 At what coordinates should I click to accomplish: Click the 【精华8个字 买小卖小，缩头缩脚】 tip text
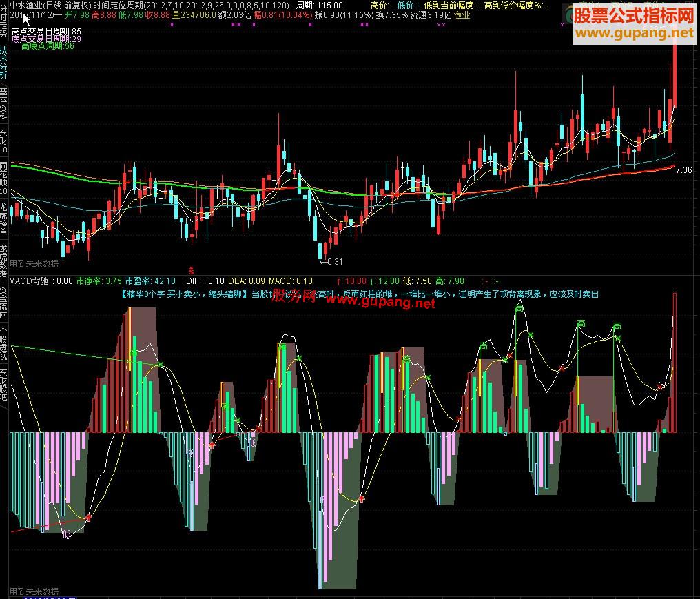point(185,294)
